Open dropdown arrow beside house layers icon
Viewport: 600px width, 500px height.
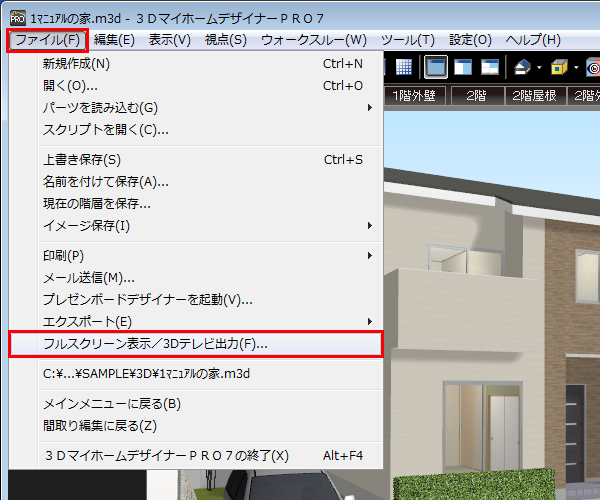click(x=539, y=68)
